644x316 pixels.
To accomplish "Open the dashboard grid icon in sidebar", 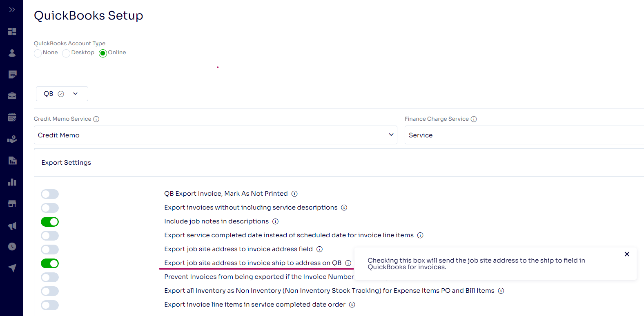I will point(12,31).
